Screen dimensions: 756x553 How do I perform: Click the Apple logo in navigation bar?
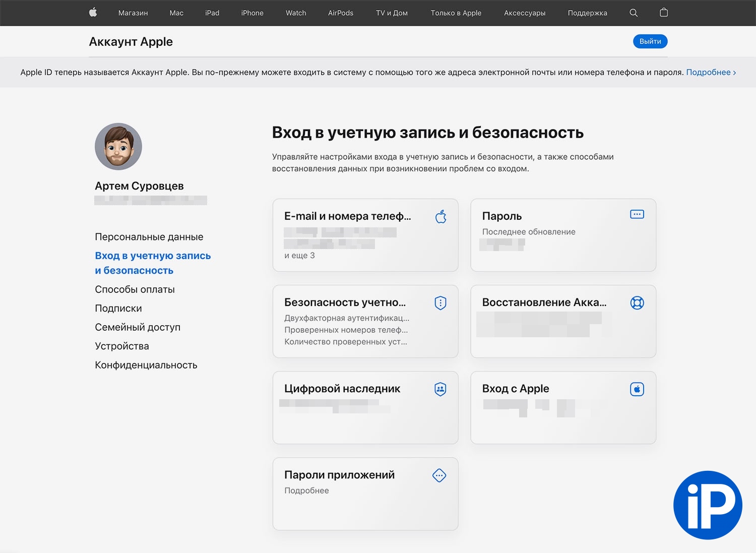point(93,13)
